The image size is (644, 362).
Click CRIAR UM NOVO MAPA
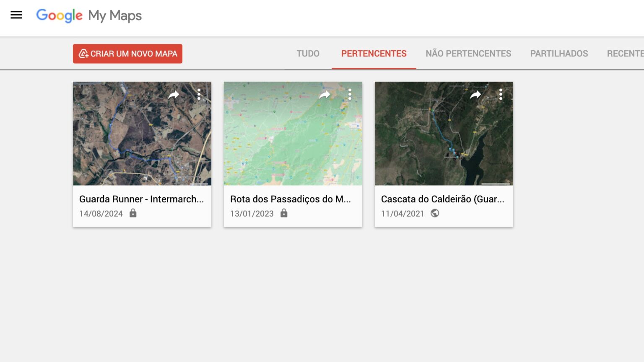[x=127, y=54]
